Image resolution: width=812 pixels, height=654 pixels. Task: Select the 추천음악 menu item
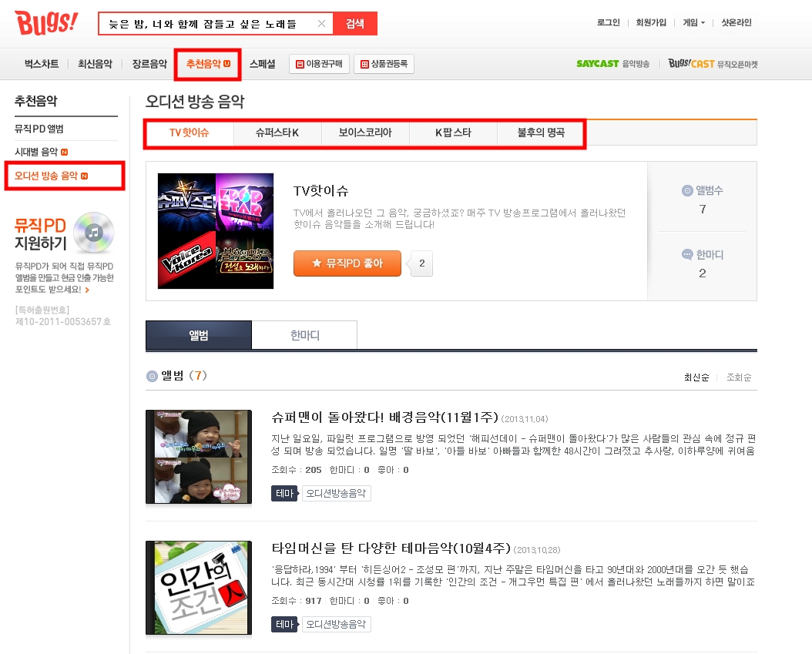208,64
